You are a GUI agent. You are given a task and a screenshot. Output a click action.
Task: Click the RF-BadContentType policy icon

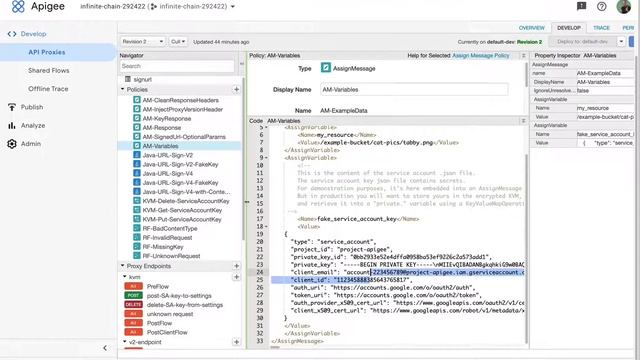pos(137,229)
